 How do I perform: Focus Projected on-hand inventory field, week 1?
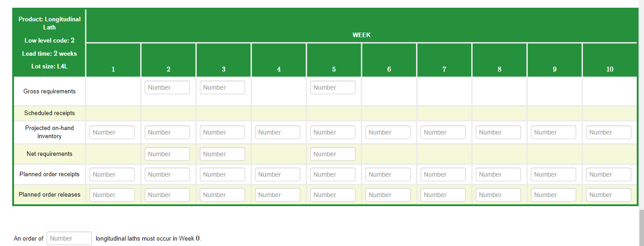click(x=112, y=132)
